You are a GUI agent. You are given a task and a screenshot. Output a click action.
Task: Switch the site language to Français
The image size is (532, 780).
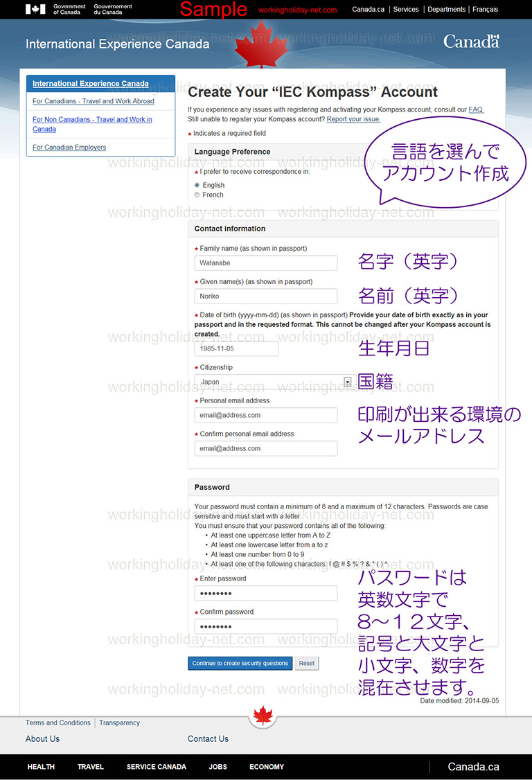point(485,10)
